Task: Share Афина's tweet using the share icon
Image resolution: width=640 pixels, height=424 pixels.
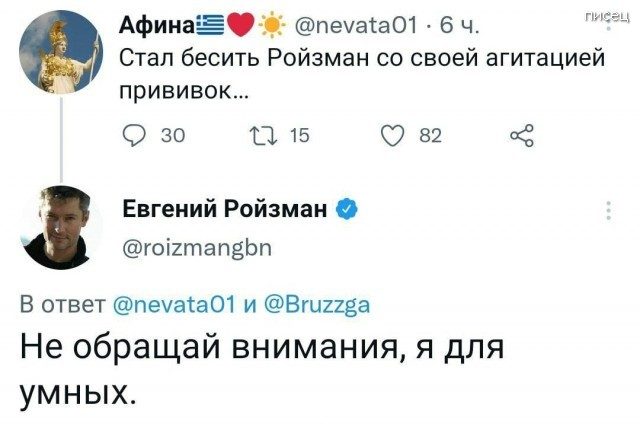Action: point(521,137)
